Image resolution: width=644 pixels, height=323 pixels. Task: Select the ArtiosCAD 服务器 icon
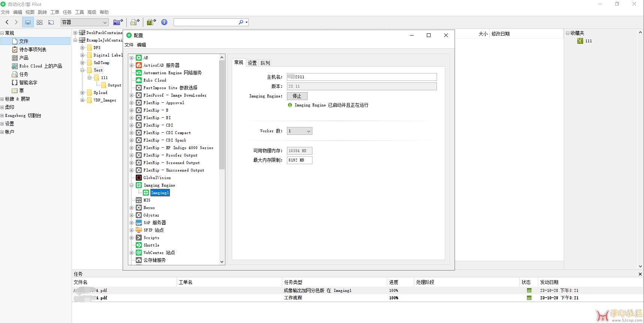(x=139, y=65)
